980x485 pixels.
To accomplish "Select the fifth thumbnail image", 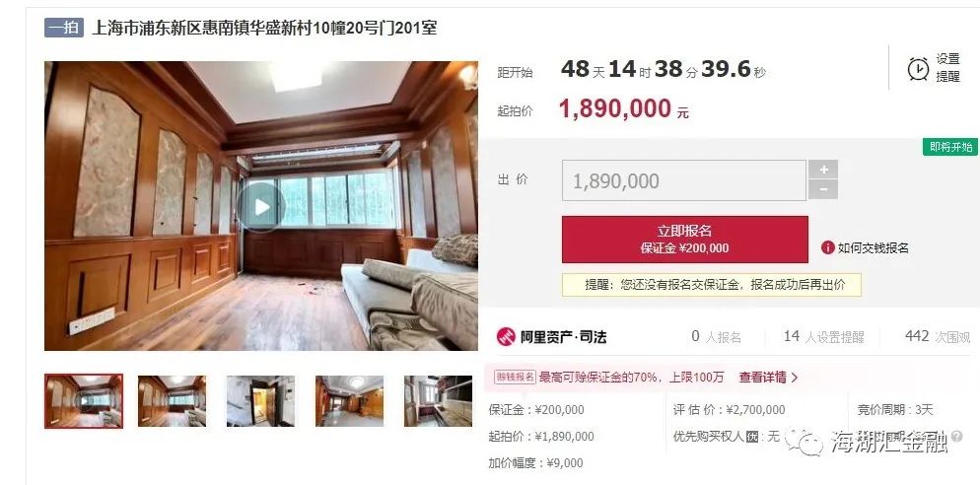I will click(438, 401).
